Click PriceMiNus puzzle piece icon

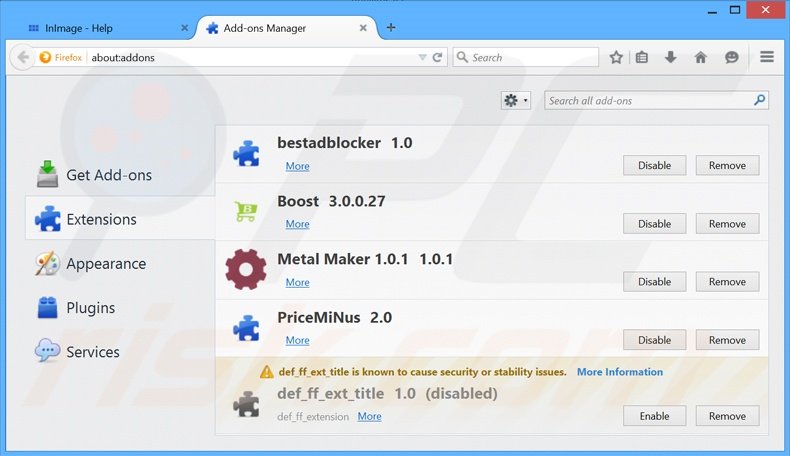(x=246, y=328)
